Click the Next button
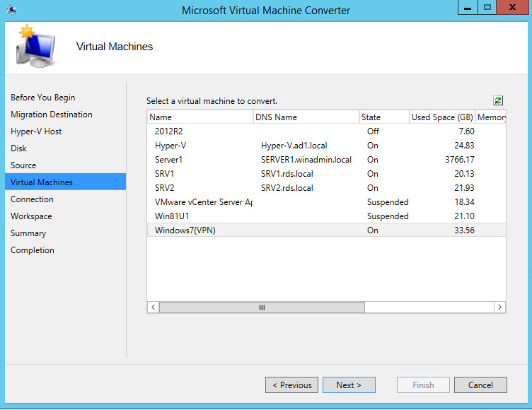 [x=349, y=385]
